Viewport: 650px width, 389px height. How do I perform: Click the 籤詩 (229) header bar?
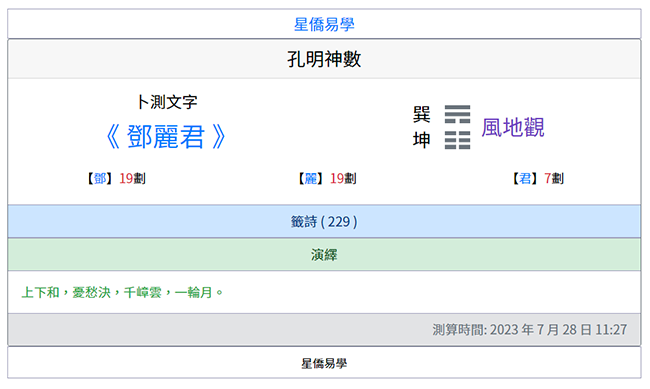tap(324, 221)
